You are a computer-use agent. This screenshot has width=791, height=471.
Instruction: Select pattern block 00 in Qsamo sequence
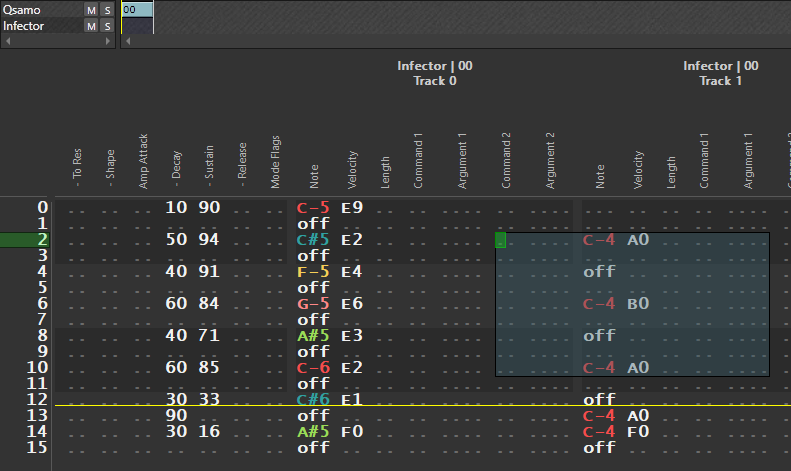[x=137, y=9]
